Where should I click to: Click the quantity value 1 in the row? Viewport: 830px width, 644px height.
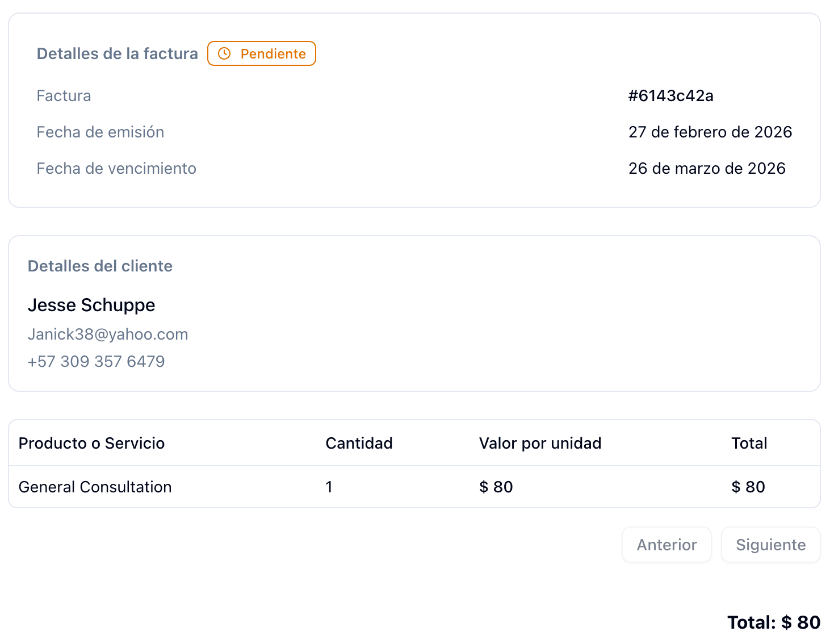pyautogui.click(x=329, y=487)
